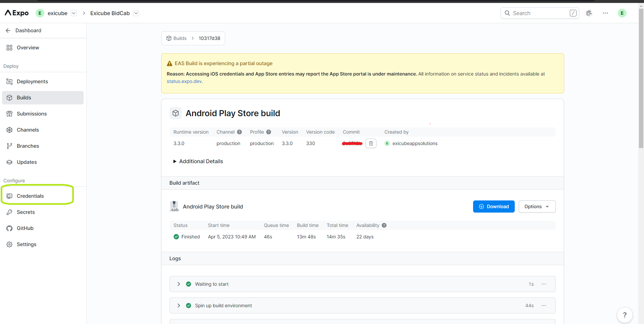Click the Channel help question mark icon

(x=239, y=132)
